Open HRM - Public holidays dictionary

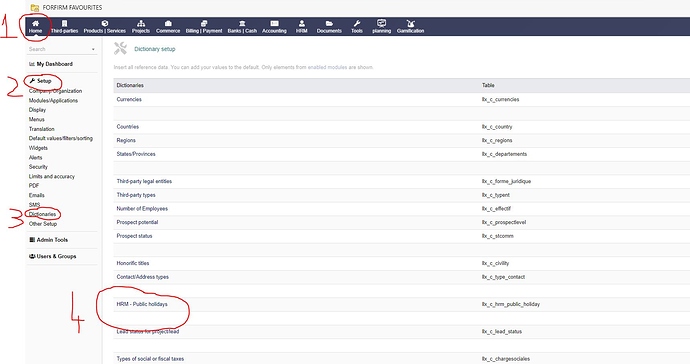point(142,304)
